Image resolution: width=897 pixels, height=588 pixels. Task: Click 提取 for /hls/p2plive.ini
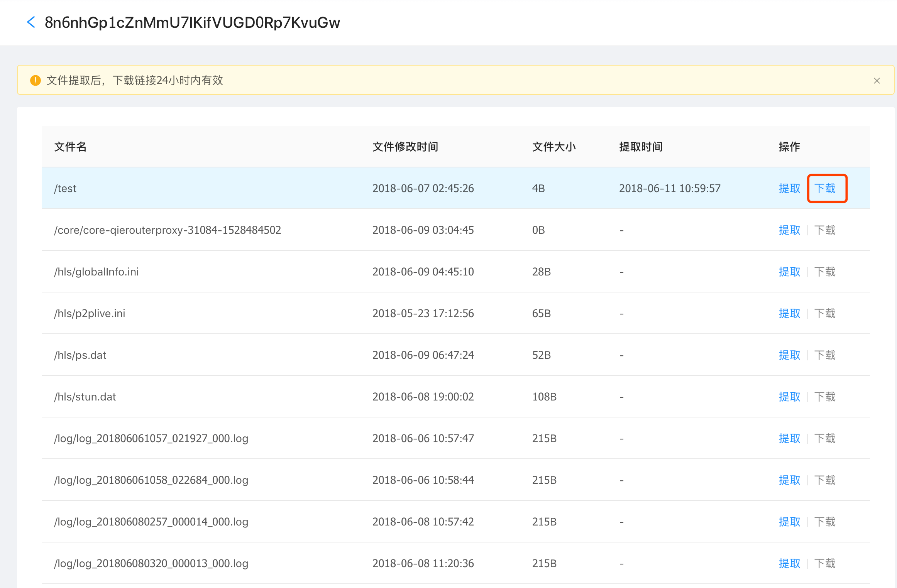point(789,313)
